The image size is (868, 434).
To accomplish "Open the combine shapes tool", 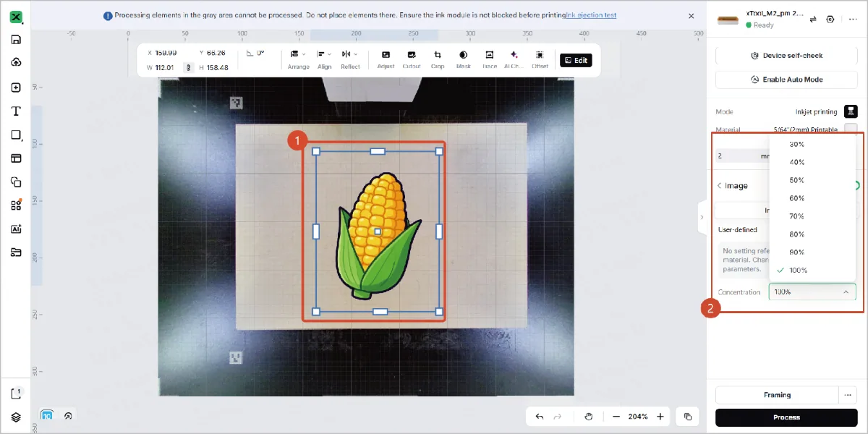I will point(16,182).
